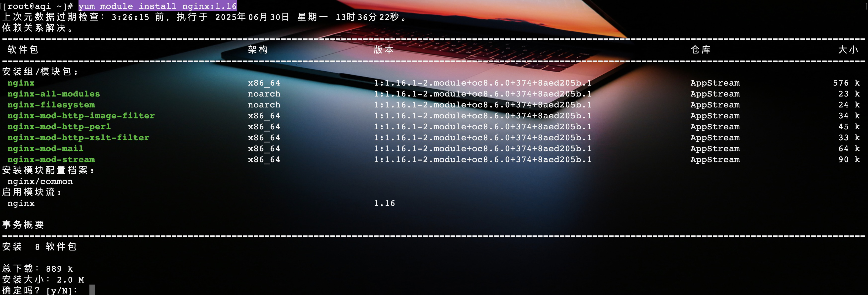868x295 pixels.
Task: Click the 启用模块流 heading
Action: click(x=32, y=192)
